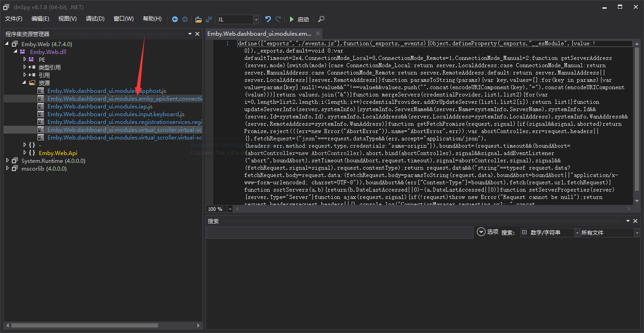Image resolution: width=644 pixels, height=333 pixels.
Task: Open the 编辑(E) menu
Action: coord(40,19)
